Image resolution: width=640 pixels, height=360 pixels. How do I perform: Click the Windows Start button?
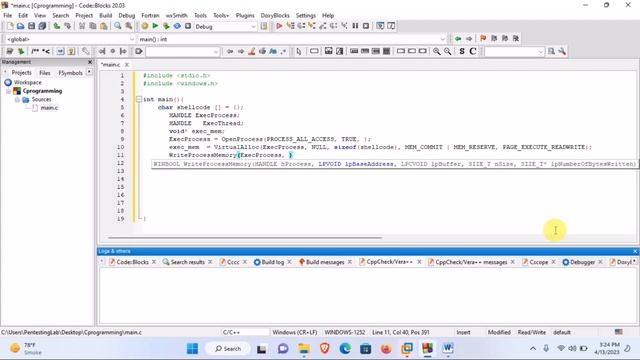click(x=192, y=349)
